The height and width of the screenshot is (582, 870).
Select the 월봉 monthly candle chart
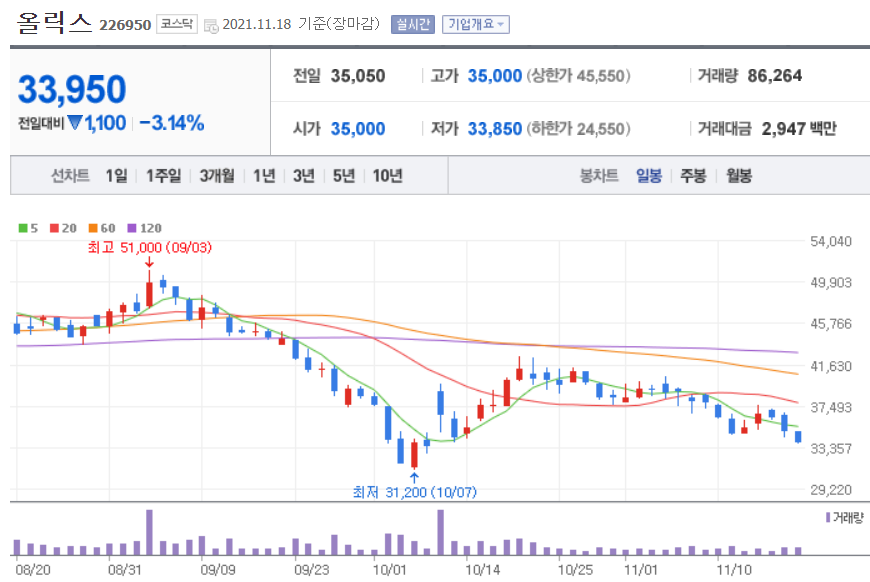pyautogui.click(x=739, y=176)
